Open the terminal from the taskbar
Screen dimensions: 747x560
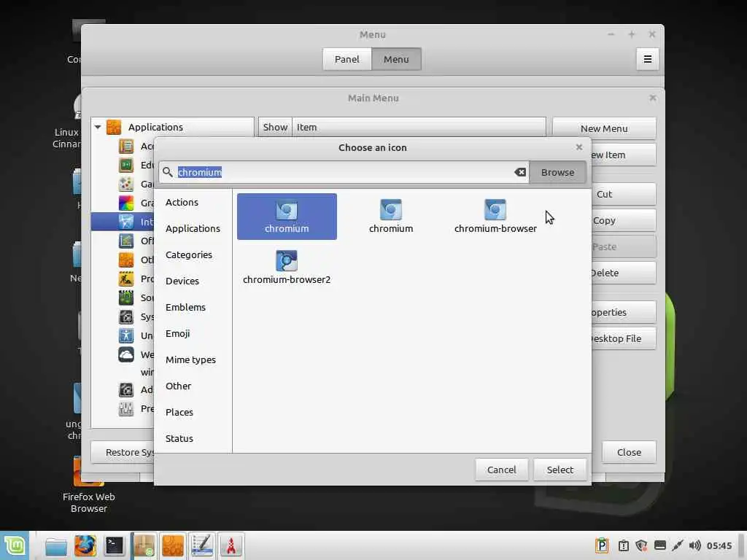[115, 546]
